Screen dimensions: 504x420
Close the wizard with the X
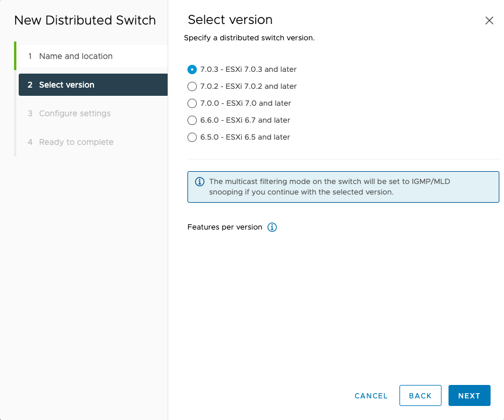[x=489, y=20]
